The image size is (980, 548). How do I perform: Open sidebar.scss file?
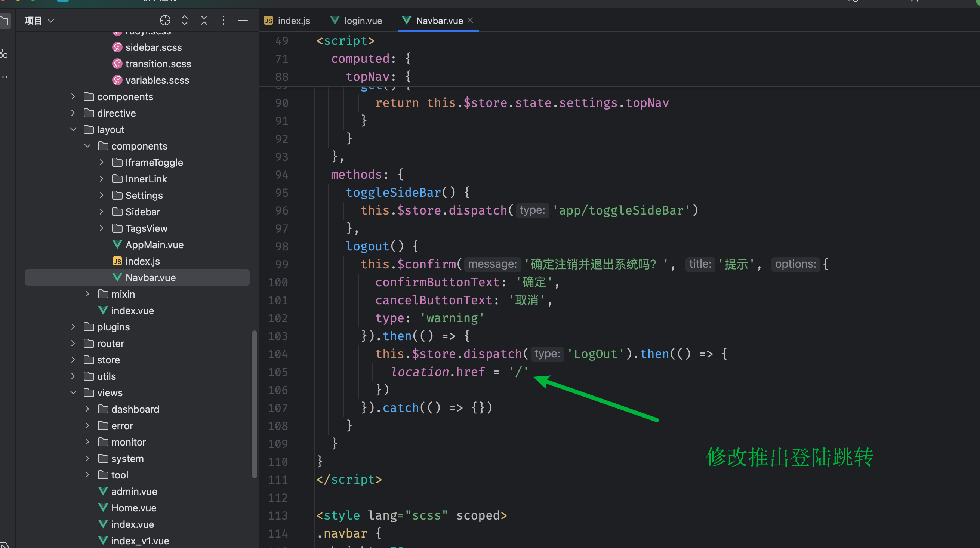click(x=154, y=47)
